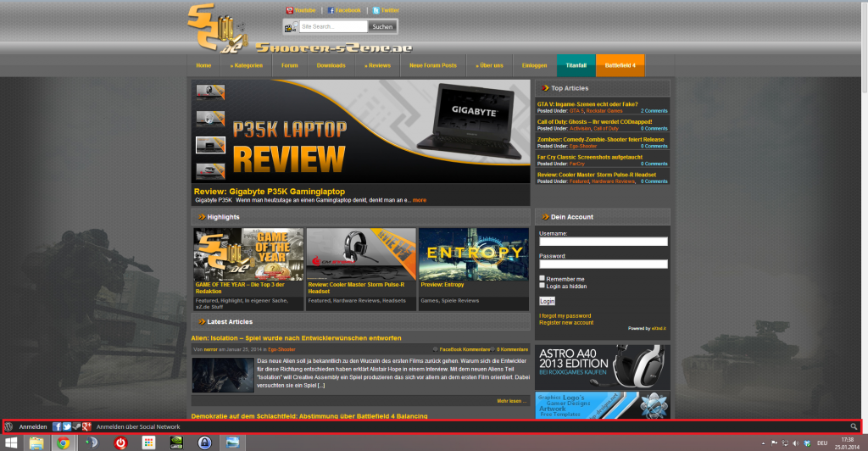
Task: Click the Chrome taskbar icon
Action: pos(63,443)
